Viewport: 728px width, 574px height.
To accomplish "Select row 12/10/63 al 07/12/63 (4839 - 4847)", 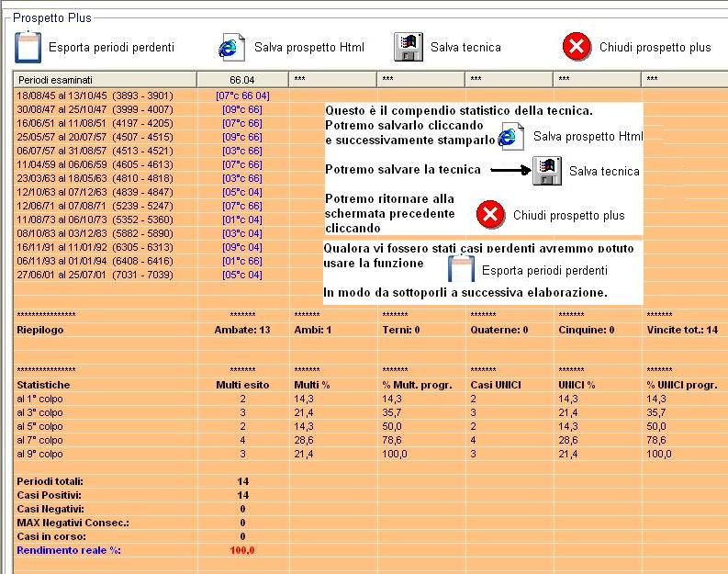I will [x=95, y=192].
